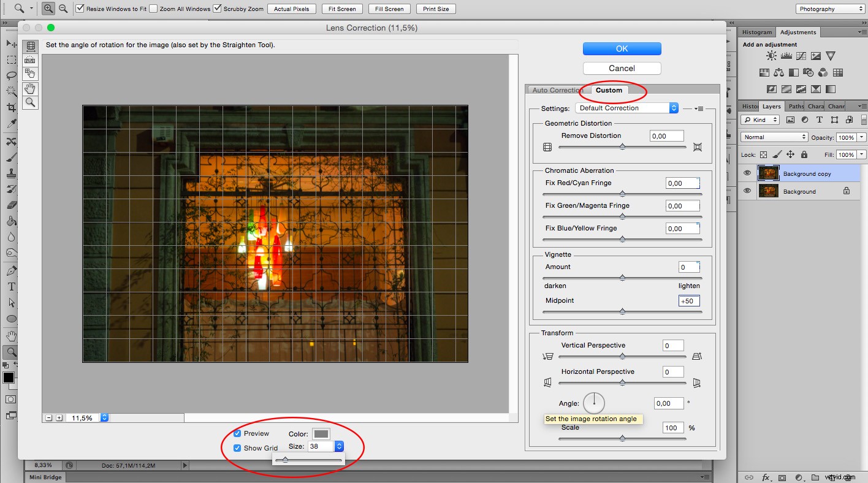The height and width of the screenshot is (483, 868).
Task: Hide the Background copy layer
Action: click(x=747, y=173)
